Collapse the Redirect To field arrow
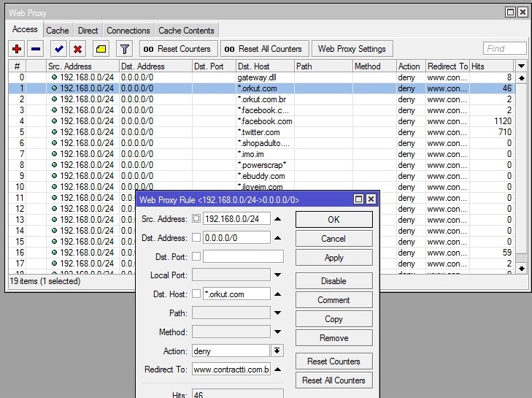The image size is (532, 398). tap(277, 369)
